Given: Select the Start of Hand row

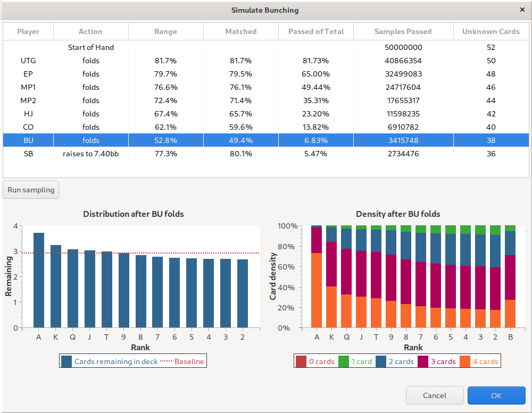Looking at the screenshot, I should pos(266,47).
